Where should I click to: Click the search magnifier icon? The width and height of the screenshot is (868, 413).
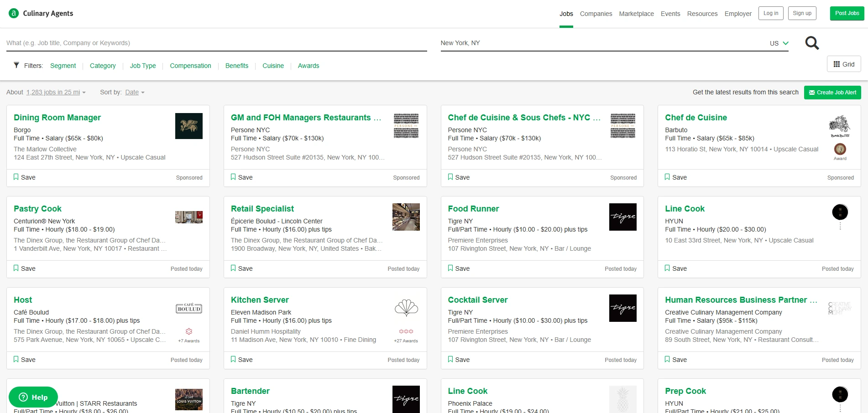[x=812, y=43]
